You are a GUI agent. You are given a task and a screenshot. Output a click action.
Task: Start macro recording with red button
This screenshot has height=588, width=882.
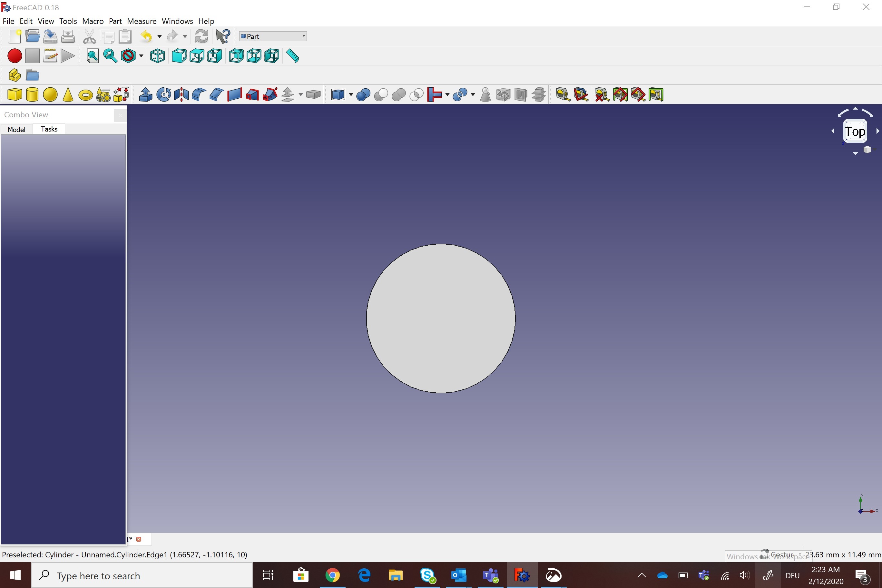click(15, 56)
